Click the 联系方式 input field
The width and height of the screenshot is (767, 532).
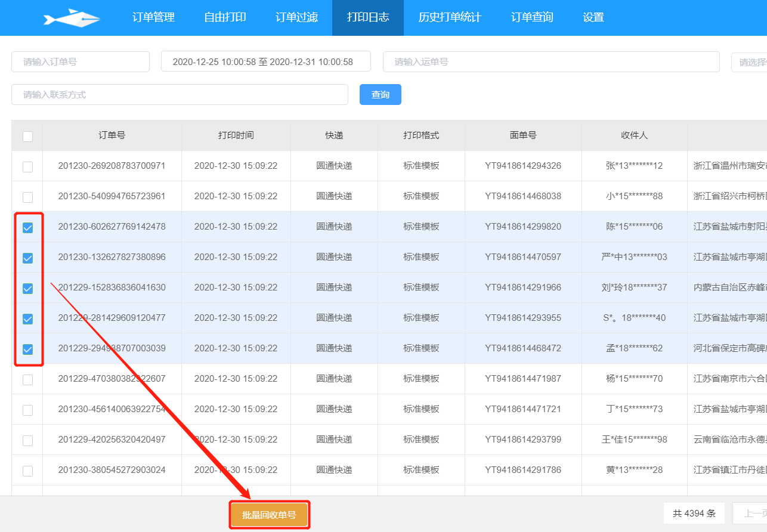(180, 94)
